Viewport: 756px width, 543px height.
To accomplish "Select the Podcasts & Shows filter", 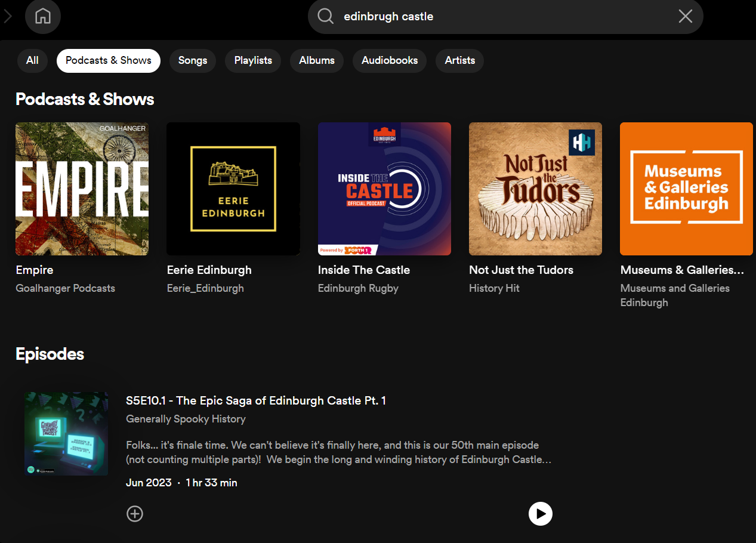I will coord(109,60).
